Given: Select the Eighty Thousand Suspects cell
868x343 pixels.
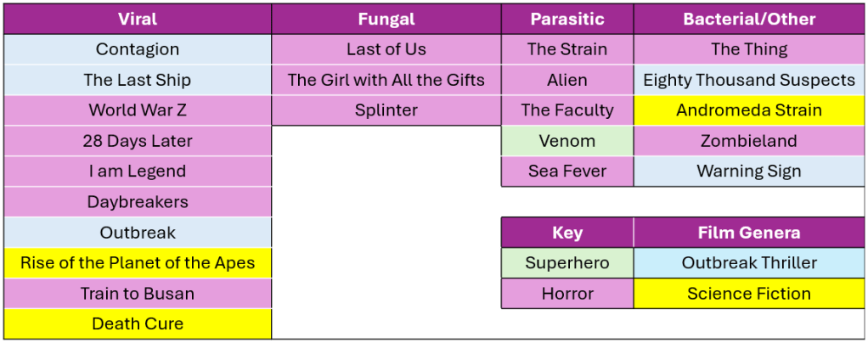Looking at the screenshot, I should click(749, 80).
